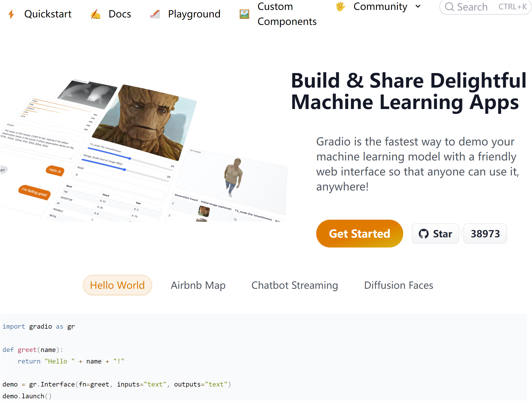Viewport: 532px width, 401px height.
Task: Click the gr.Interface code line
Action: pos(117,384)
